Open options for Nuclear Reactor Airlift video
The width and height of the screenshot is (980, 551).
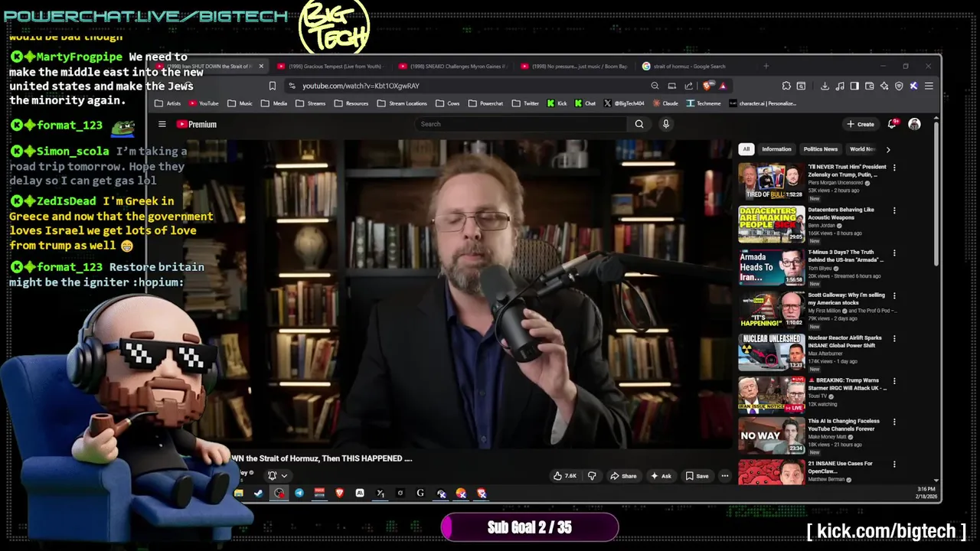click(894, 338)
